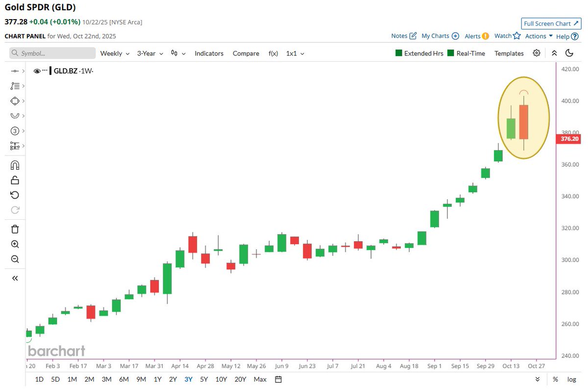This screenshot has width=588, height=390.
Task: Toggle percent scale
Action: (x=555, y=379)
